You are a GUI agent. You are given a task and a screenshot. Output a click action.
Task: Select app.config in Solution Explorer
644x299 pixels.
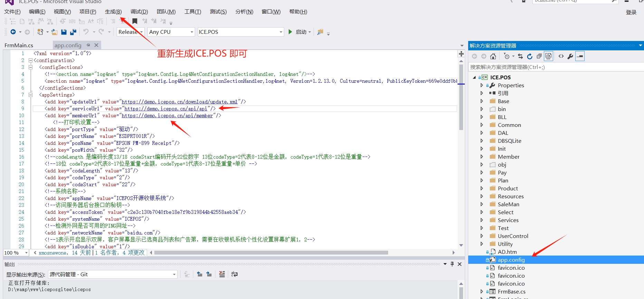tap(511, 260)
